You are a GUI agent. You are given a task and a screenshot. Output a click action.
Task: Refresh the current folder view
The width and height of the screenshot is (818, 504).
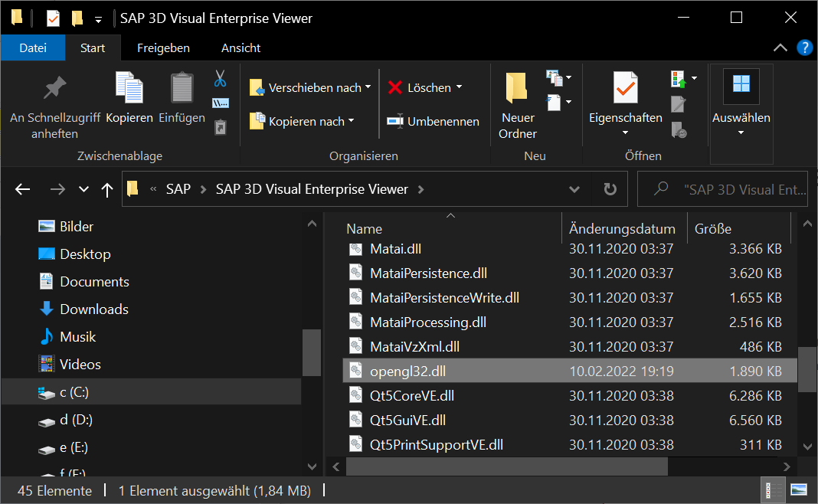tap(610, 189)
